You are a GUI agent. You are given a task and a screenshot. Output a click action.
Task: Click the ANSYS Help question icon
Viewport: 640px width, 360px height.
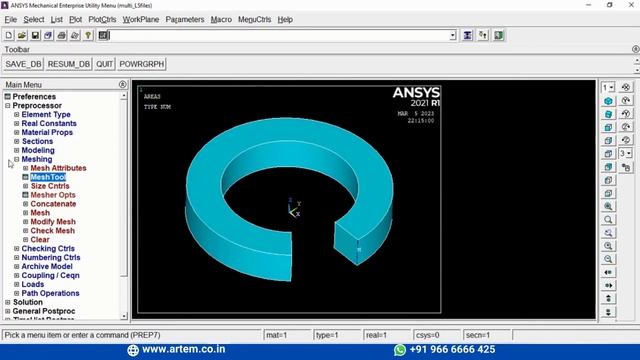tap(88, 36)
